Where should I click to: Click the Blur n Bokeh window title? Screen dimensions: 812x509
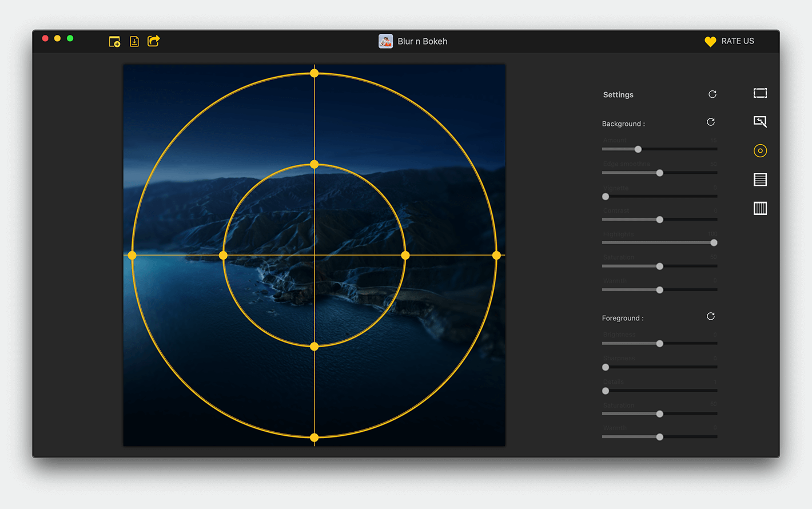423,41
